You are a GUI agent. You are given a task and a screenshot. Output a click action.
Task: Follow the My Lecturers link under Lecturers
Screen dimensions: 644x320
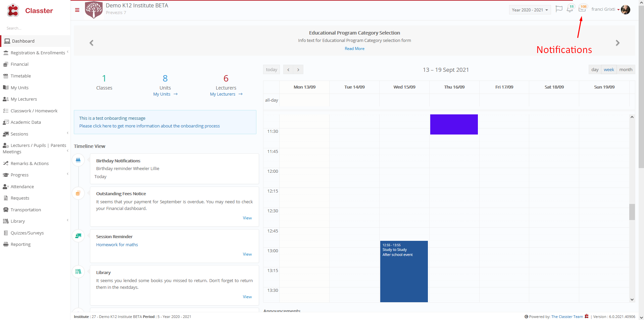pyautogui.click(x=226, y=94)
